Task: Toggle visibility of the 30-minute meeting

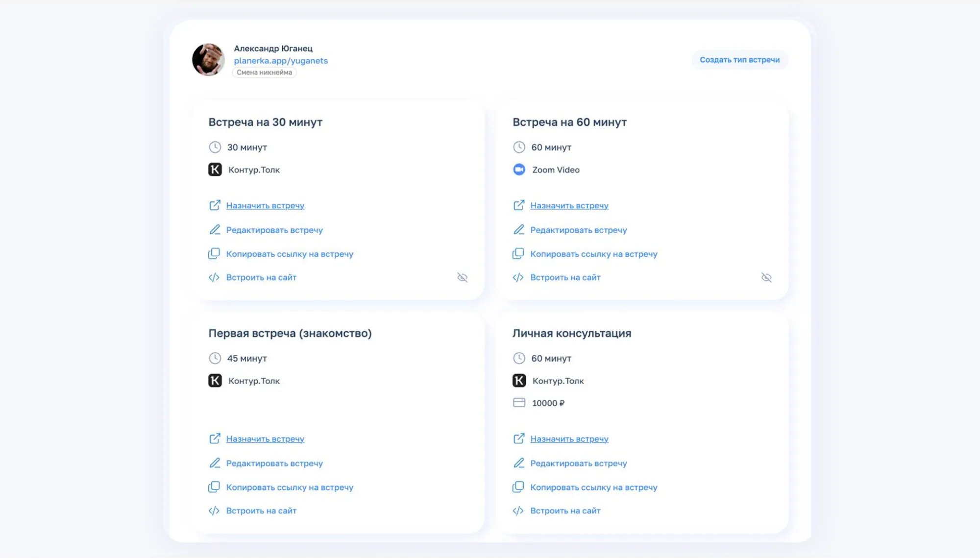Action: tap(462, 277)
